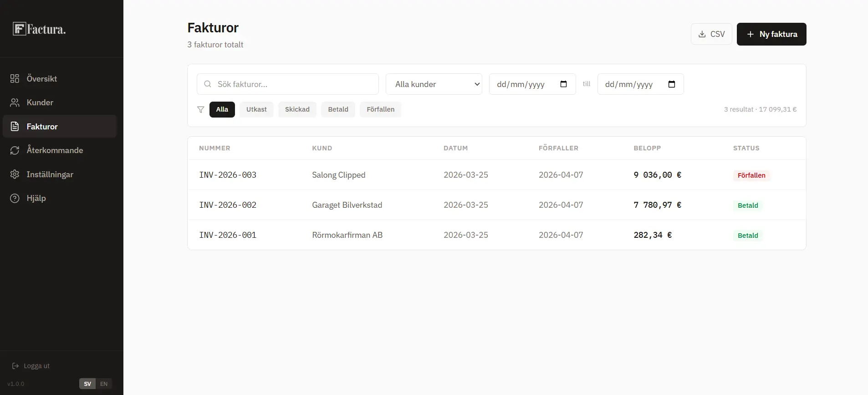Open invoice INV-2026-003 row

pos(228,175)
